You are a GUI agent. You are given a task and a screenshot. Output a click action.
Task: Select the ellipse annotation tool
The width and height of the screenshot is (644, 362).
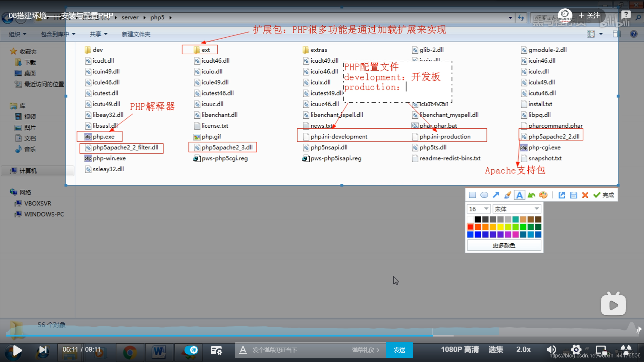coord(484,195)
